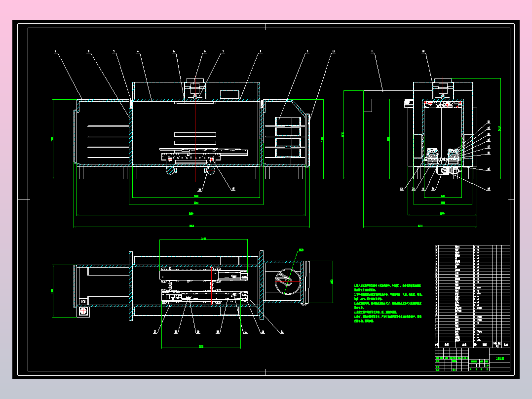The height and width of the screenshot is (399, 532).
Task: Click the stacked boxes on right-side shelves
Action: click(x=288, y=137)
